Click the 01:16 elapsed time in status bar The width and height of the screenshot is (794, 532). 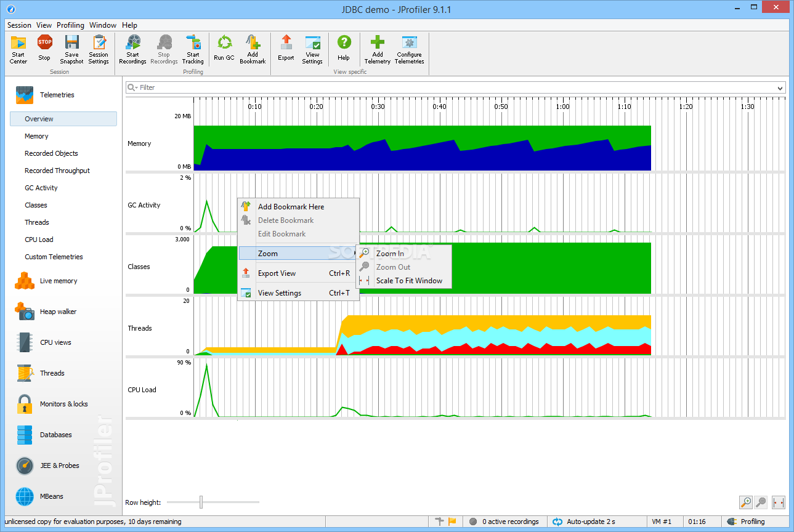(x=697, y=522)
